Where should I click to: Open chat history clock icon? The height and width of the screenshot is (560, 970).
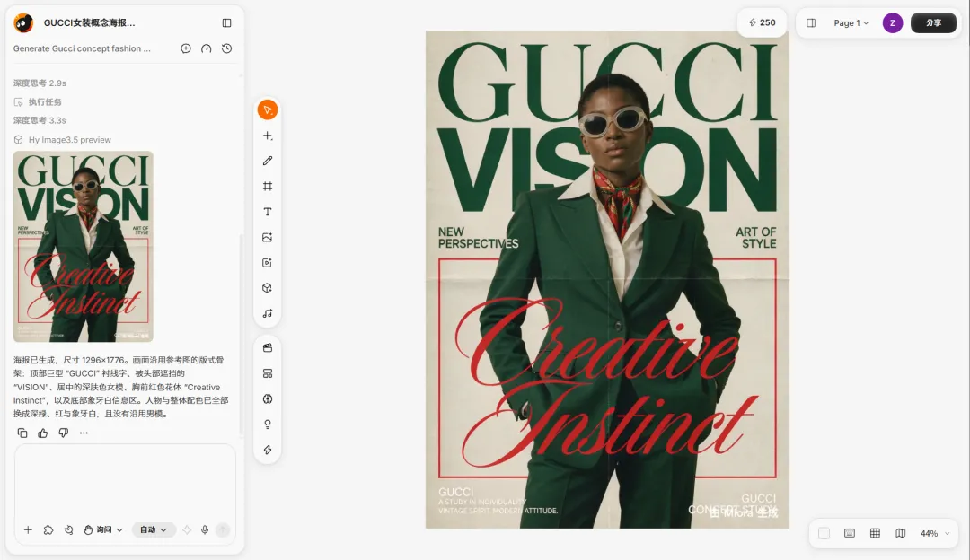click(x=227, y=48)
